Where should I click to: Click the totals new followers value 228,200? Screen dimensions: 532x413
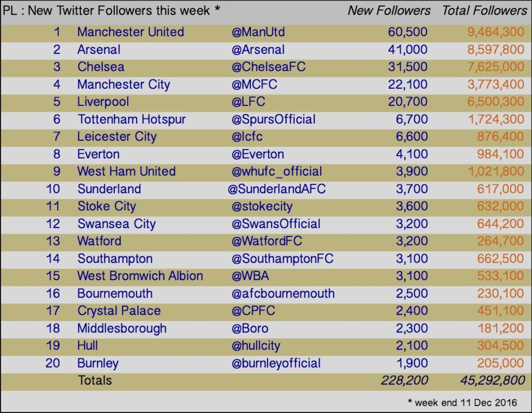[404, 381]
